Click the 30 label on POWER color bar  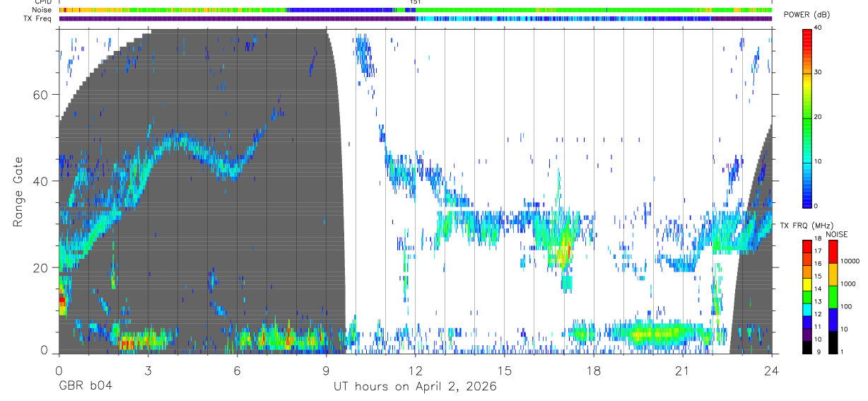point(816,72)
